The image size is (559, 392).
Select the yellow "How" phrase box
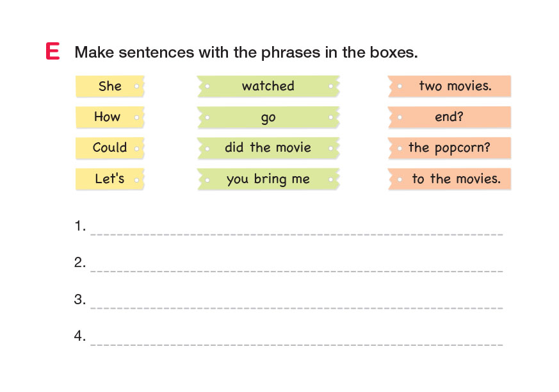107,117
